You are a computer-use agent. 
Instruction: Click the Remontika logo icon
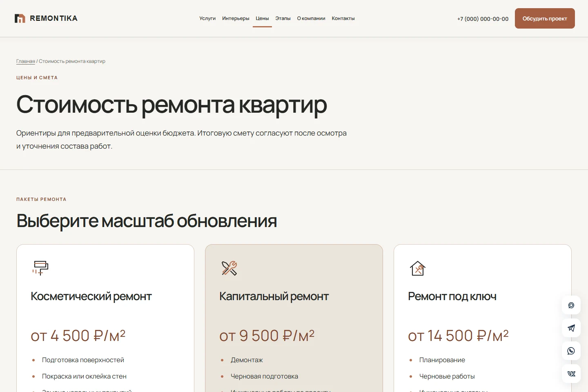tap(20, 18)
